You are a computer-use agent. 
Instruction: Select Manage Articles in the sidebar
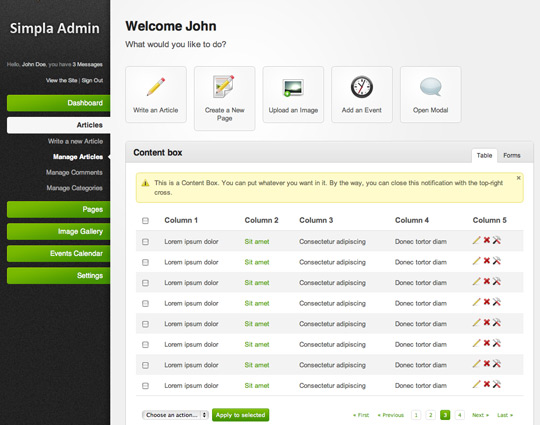[x=78, y=157]
